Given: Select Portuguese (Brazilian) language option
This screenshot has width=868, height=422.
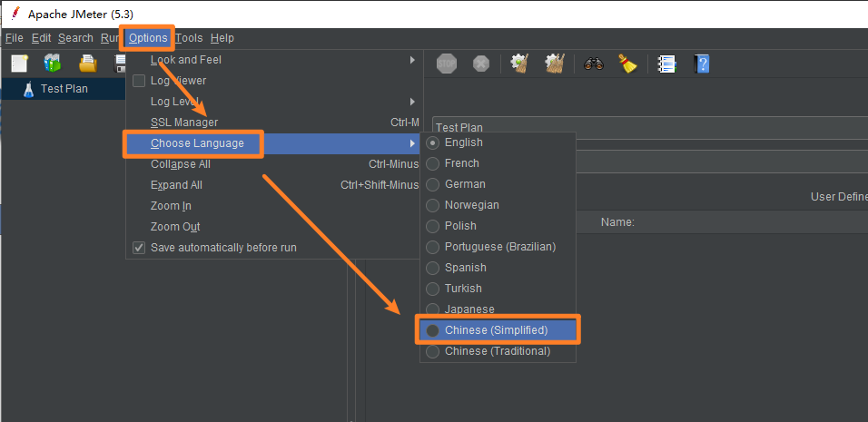Looking at the screenshot, I should click(498, 247).
